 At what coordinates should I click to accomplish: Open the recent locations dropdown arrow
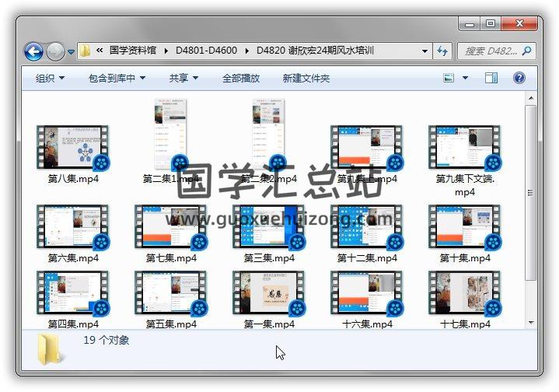tap(71, 51)
